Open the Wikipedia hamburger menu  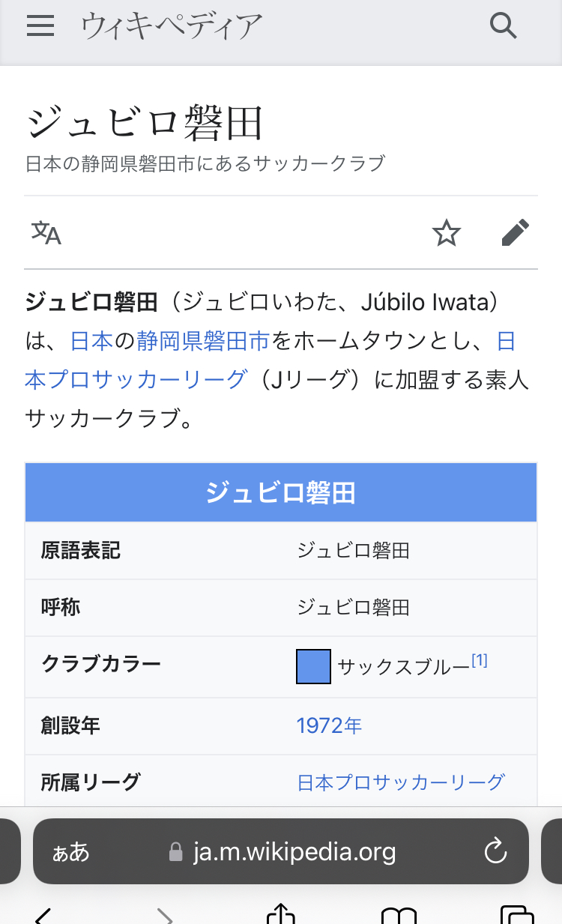coord(40,26)
